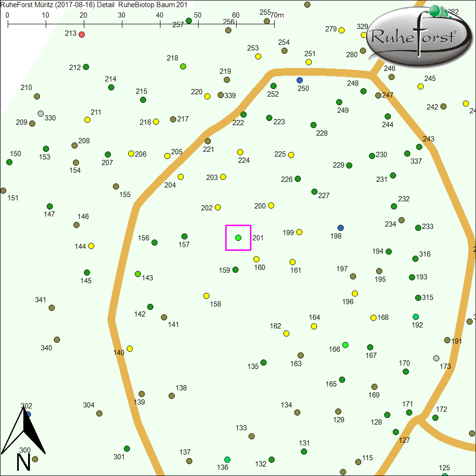Click the blue tree marker 250

click(299, 80)
